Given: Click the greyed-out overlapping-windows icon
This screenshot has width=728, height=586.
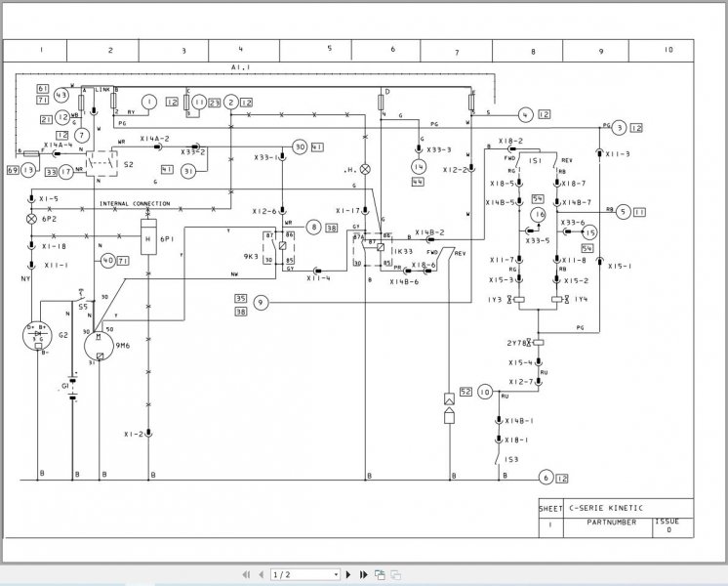Looking at the screenshot, I should pyautogui.click(x=396, y=575).
